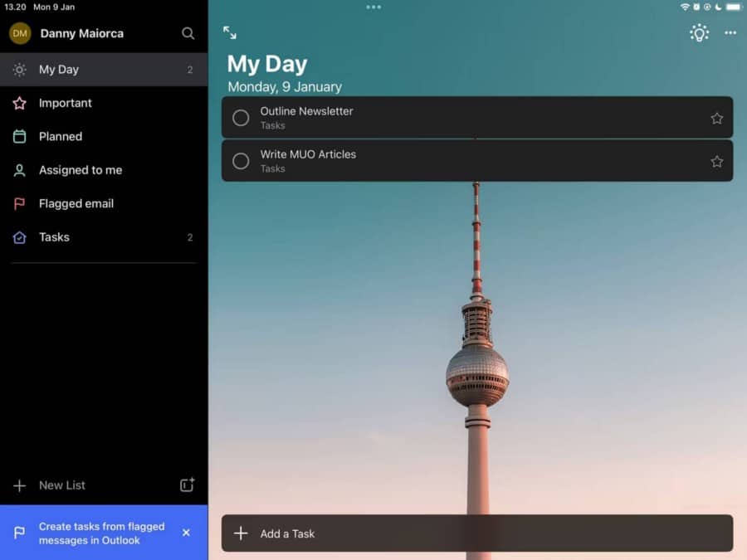This screenshot has height=560, width=747.
Task: Select the Flagged email list
Action: click(x=76, y=203)
